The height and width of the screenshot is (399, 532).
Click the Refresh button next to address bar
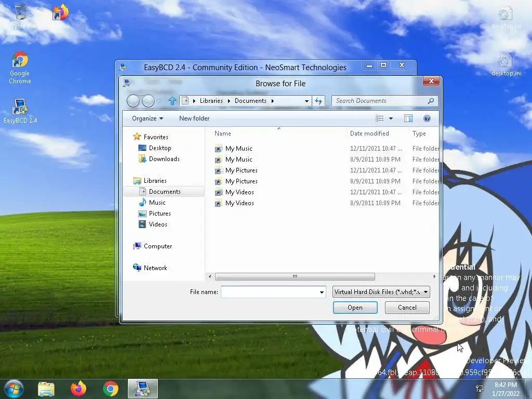[x=318, y=101]
